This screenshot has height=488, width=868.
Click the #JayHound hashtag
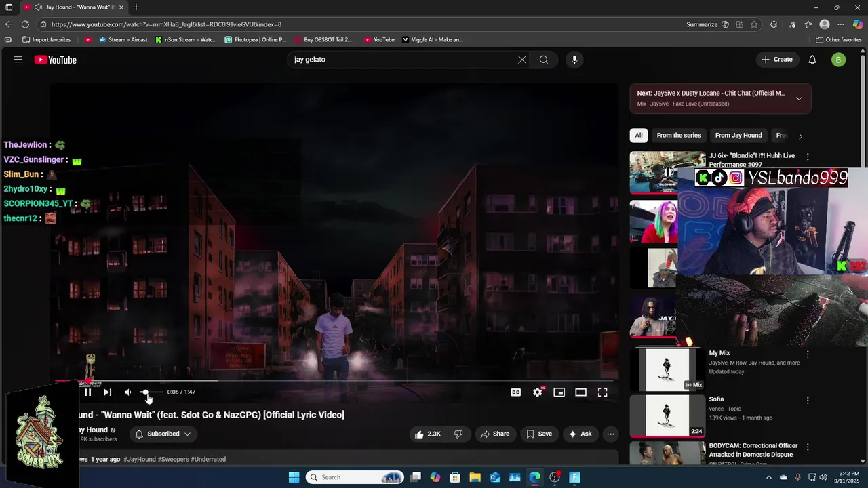click(x=139, y=460)
